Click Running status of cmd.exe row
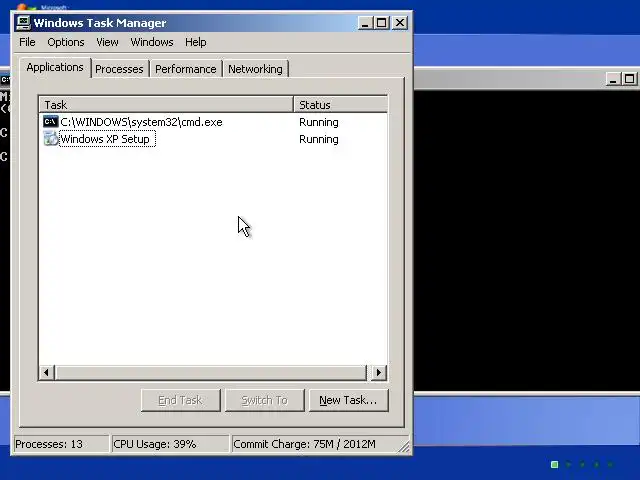The width and height of the screenshot is (640, 480). pos(319,122)
